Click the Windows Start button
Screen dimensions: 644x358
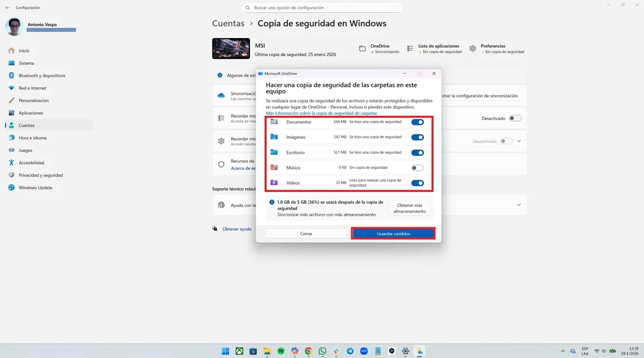225,351
